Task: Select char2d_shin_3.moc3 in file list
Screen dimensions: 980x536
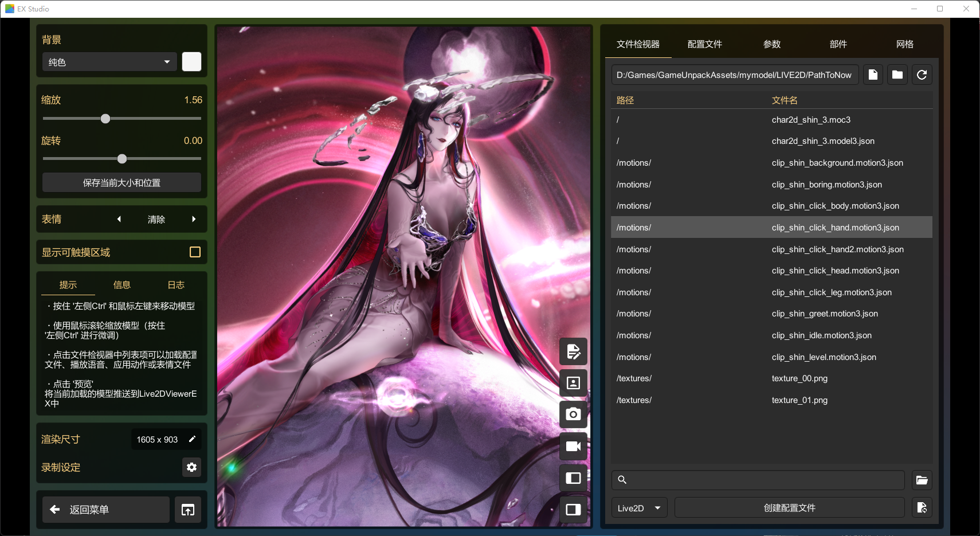Action: tap(771, 120)
